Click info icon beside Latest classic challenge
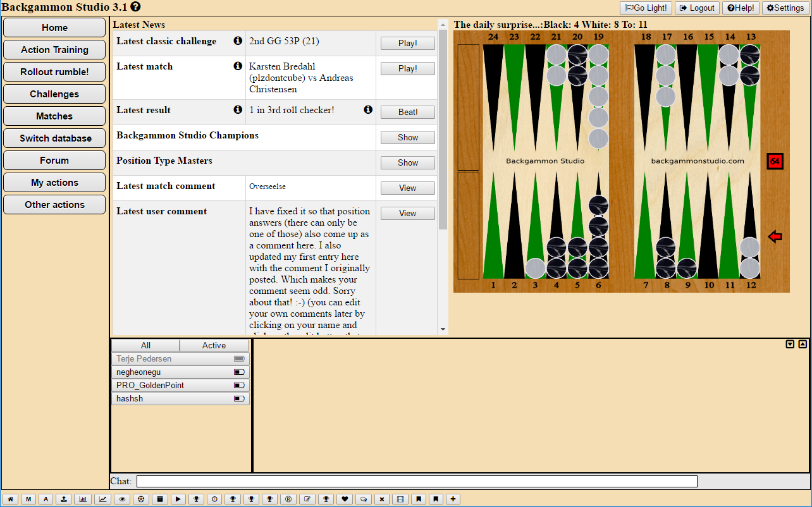Viewport: 812px width, 507px height. tap(238, 41)
